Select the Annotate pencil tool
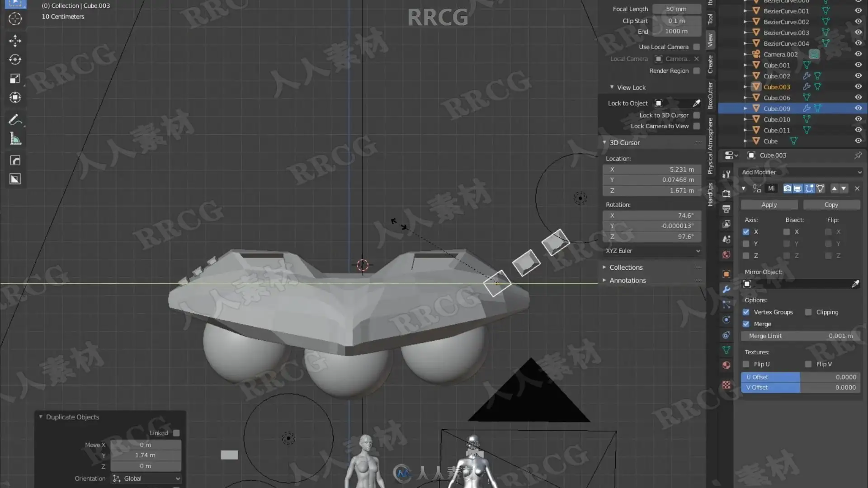This screenshot has width=868, height=488. 15,120
